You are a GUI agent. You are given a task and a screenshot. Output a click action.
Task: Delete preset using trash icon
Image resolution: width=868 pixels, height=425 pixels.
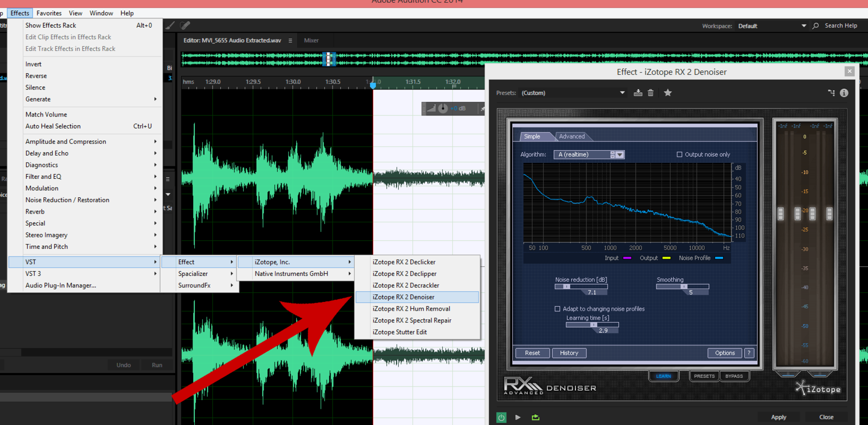pyautogui.click(x=650, y=93)
